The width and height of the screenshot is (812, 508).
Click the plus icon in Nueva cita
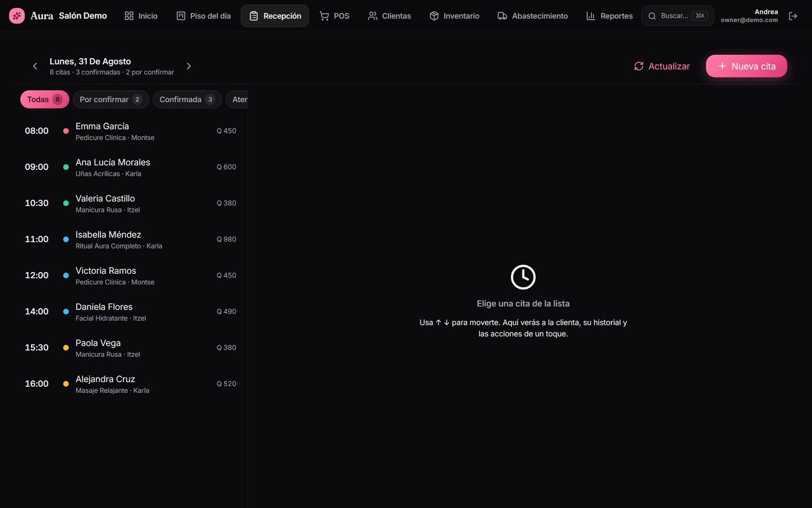pyautogui.click(x=722, y=66)
